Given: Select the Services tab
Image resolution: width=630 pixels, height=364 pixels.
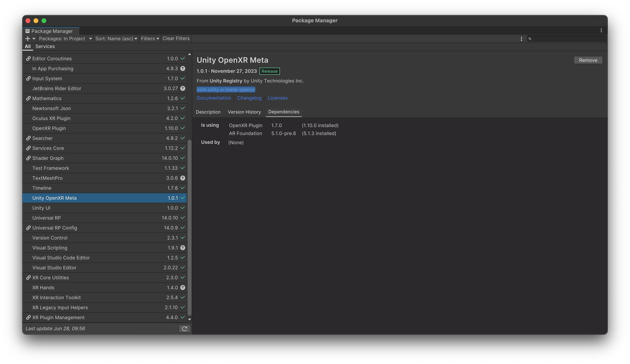Looking at the screenshot, I should [x=45, y=46].
